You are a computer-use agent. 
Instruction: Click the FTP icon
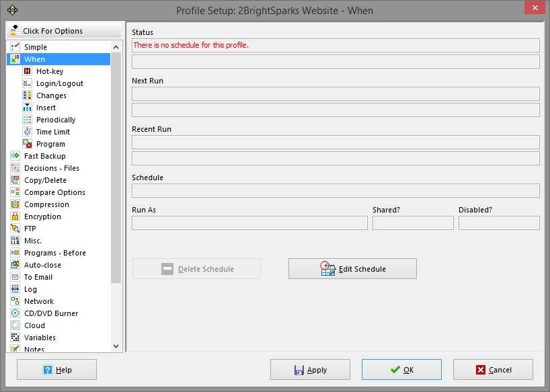tap(15, 228)
